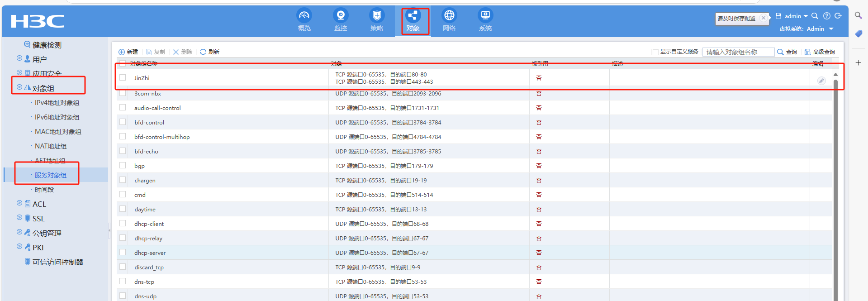This screenshot has width=868, height=301.
Task: Open the 概览 overview icon
Action: click(304, 16)
